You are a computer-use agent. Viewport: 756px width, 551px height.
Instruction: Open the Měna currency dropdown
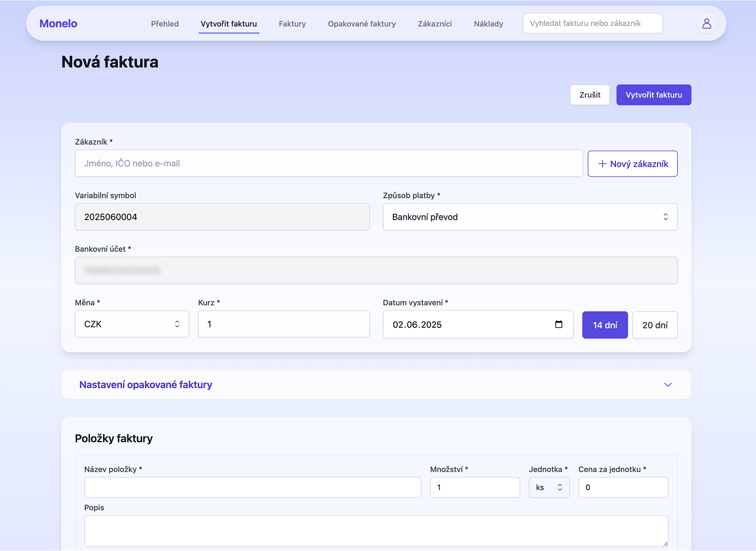point(132,324)
